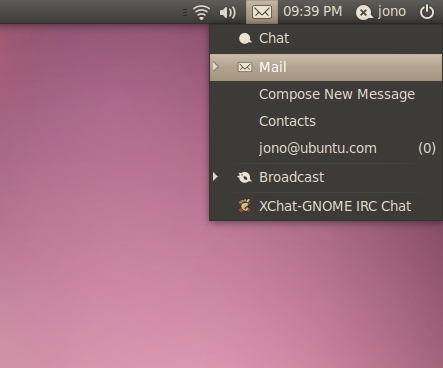
Task: Click the chat status bubble beside jono
Action: coord(364,13)
